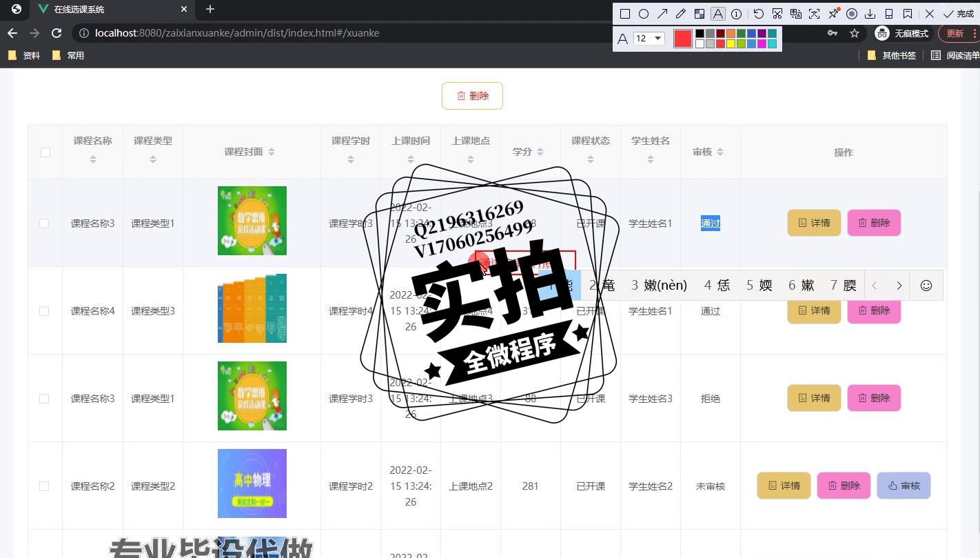Open the 资料 bookmarks folder
The height and width of the screenshot is (558, 980).
24,55
